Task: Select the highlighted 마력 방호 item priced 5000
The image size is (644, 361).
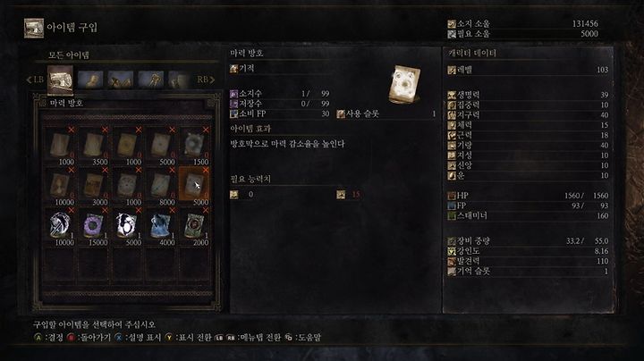Action: click(x=194, y=186)
